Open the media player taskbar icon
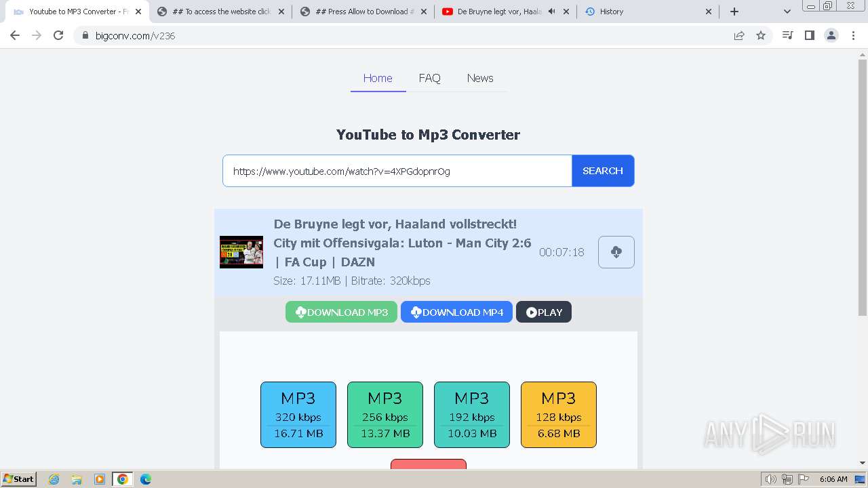 pos(100,479)
